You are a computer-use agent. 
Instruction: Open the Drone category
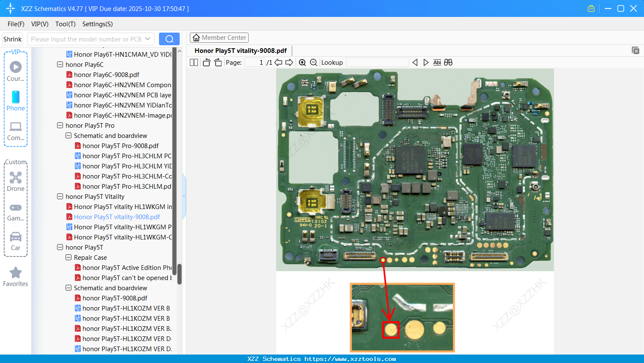[x=16, y=181]
